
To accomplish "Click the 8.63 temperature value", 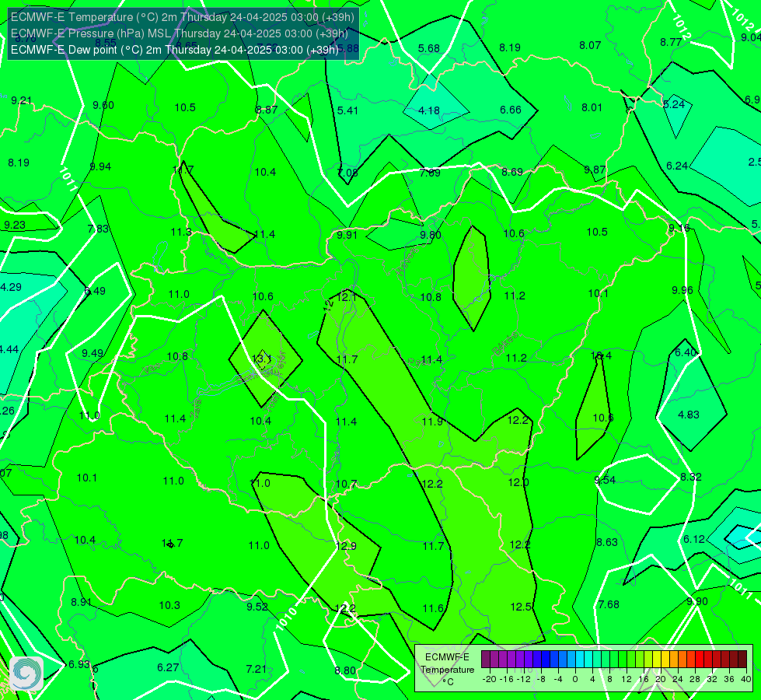I will click(x=607, y=543).
